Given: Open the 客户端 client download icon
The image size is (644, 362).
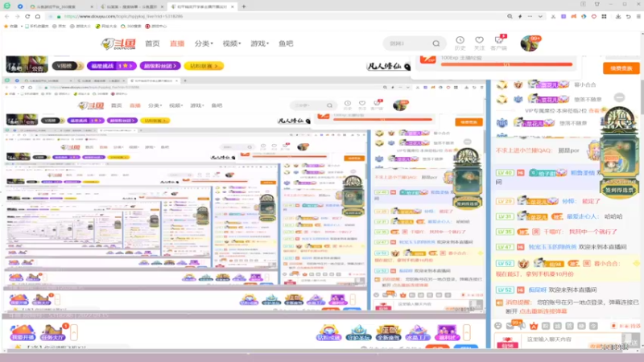Looking at the screenshot, I should pyautogui.click(x=499, y=43).
